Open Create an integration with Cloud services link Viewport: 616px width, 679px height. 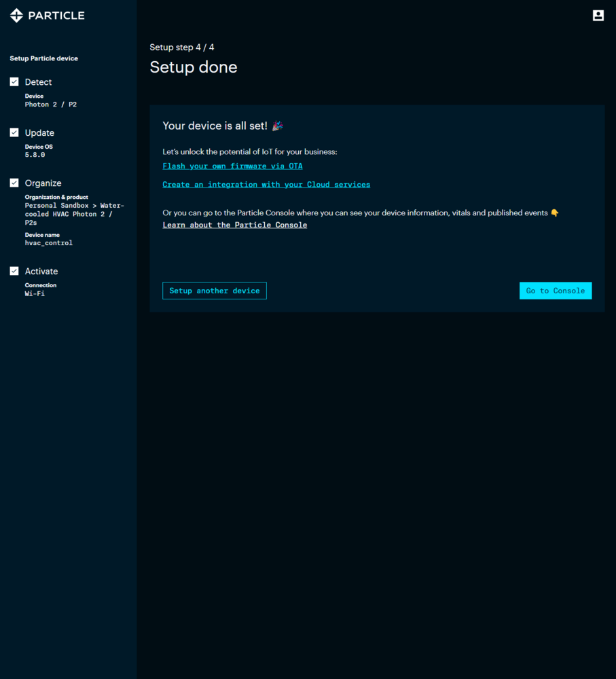266,185
